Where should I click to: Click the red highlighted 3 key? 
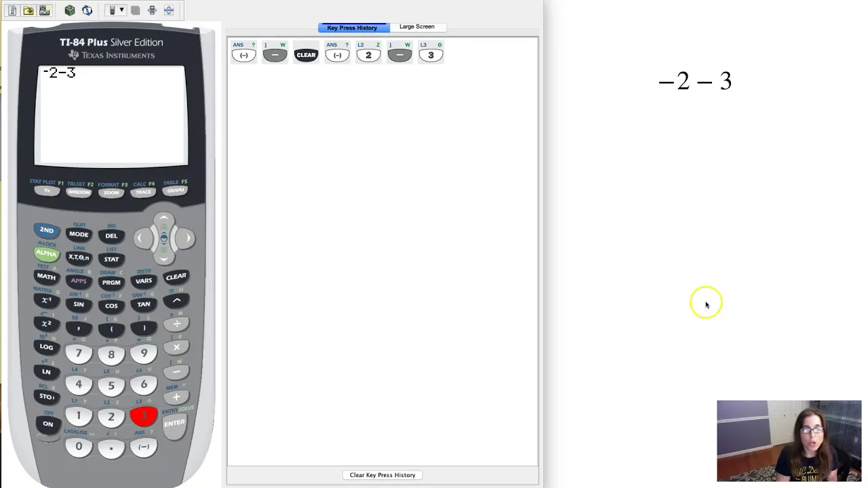(144, 416)
